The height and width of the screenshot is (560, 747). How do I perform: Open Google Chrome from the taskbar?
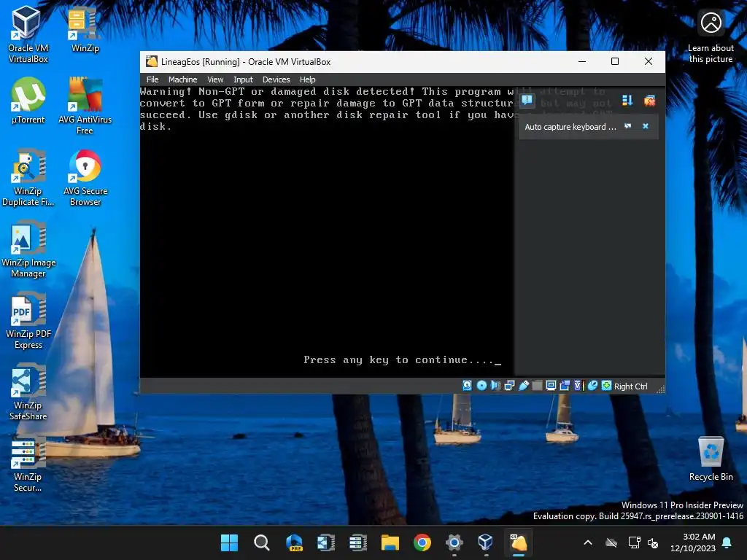[x=422, y=542]
